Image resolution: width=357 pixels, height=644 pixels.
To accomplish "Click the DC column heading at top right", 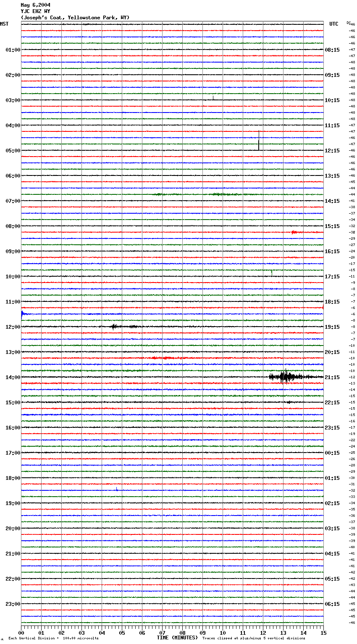I will (349, 23).
